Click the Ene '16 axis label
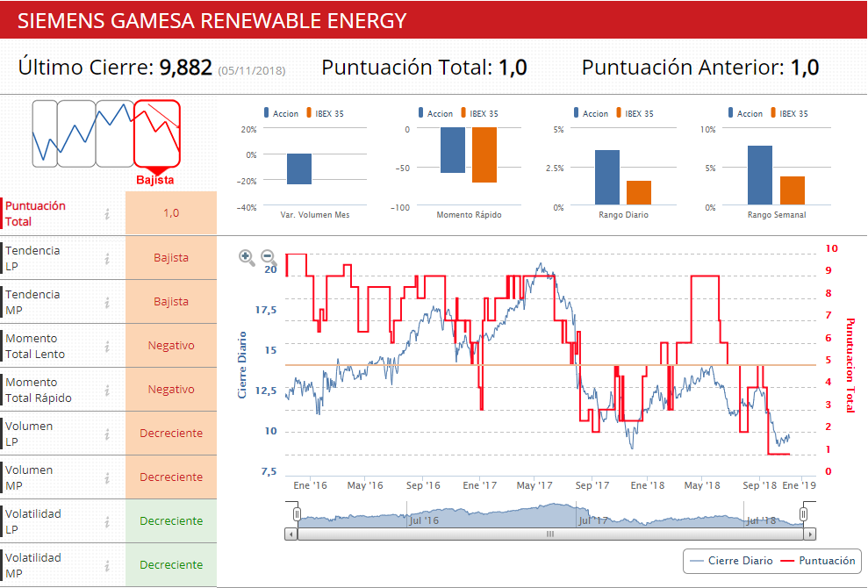Viewport: 868px width, 588px height. point(310,485)
